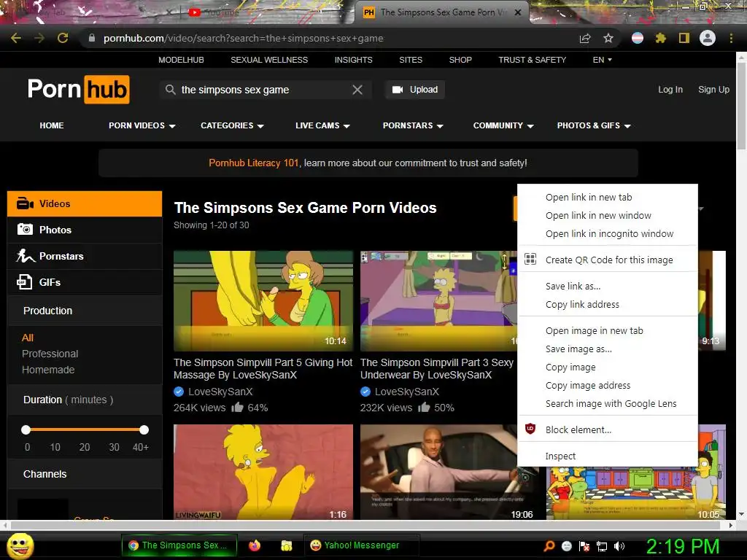Select Homemade production filter
The height and width of the screenshot is (560, 747).
click(x=48, y=370)
